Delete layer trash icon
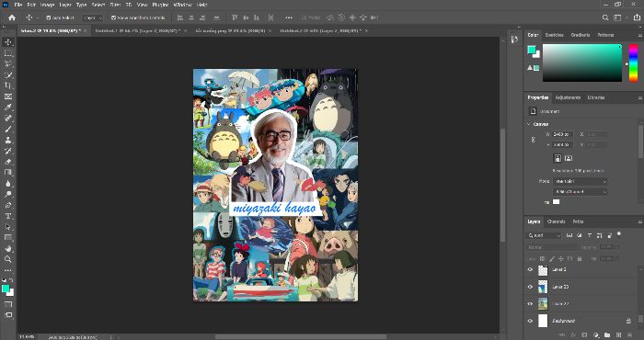This screenshot has height=340, width=644. pyautogui.click(x=629, y=335)
